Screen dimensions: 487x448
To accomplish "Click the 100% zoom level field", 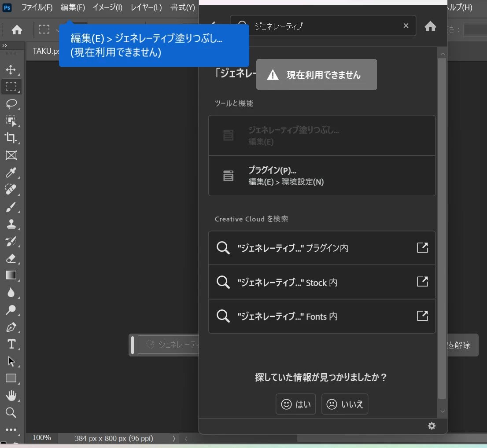I will pyautogui.click(x=42, y=438).
